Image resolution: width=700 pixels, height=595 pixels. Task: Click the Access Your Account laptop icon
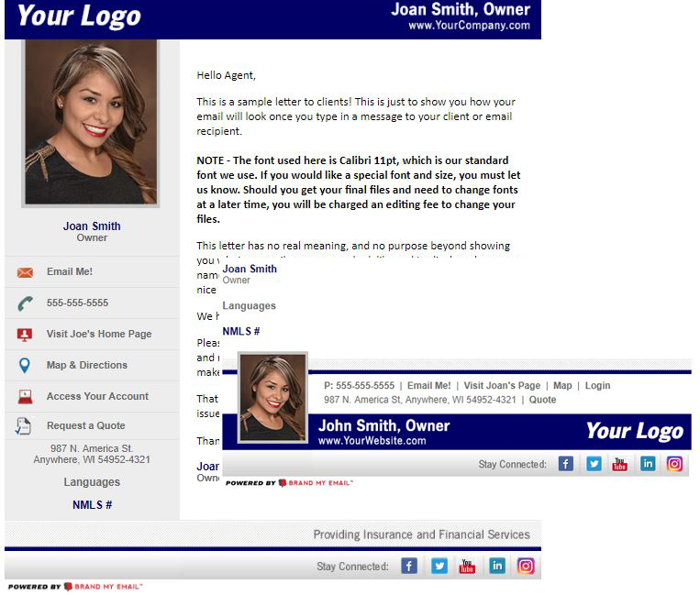coord(25,397)
